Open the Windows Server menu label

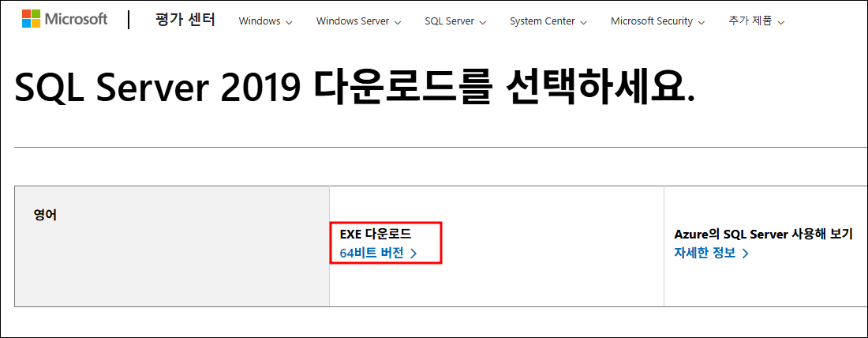[x=352, y=21]
